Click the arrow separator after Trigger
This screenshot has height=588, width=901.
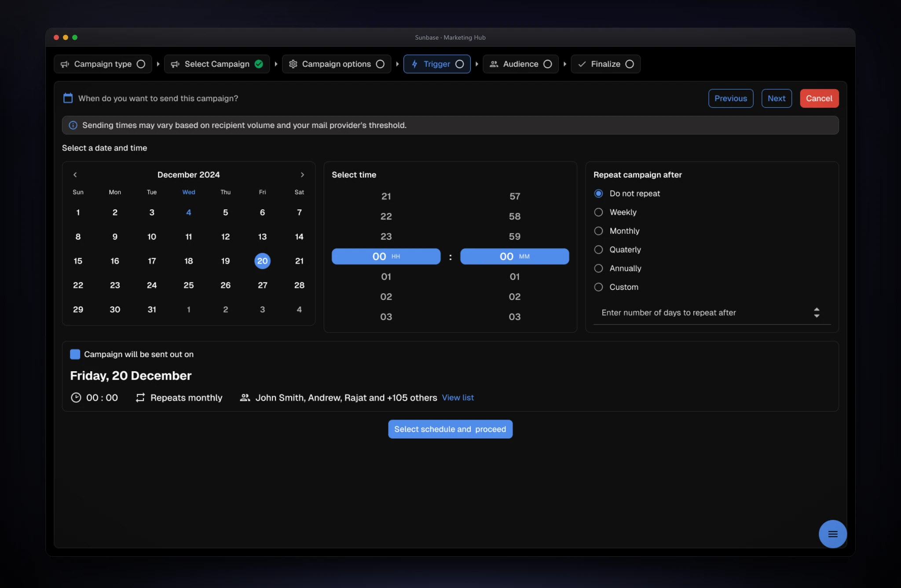pyautogui.click(x=476, y=64)
